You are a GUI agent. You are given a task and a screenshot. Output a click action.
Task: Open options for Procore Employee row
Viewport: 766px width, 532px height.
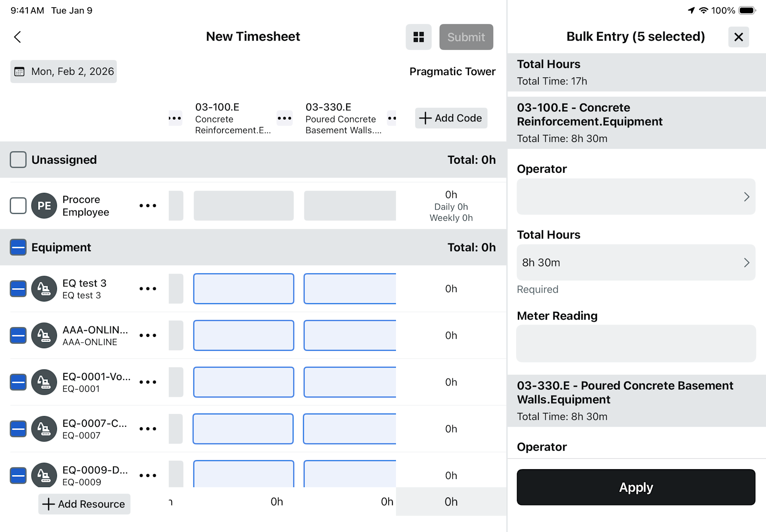click(148, 206)
